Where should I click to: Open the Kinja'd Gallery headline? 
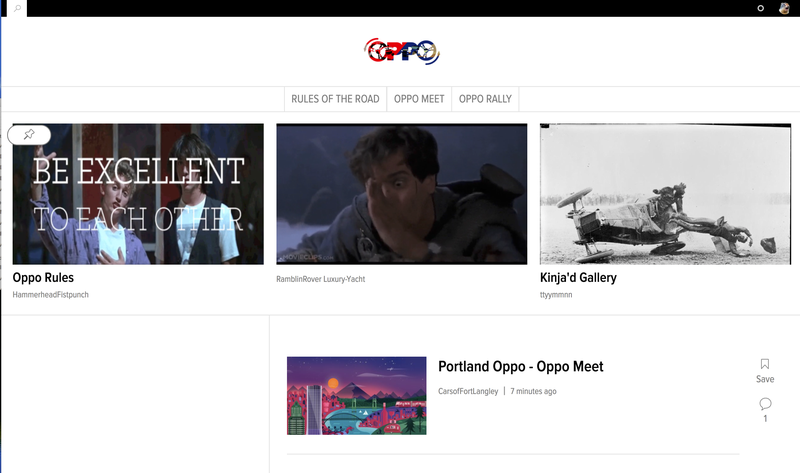(x=578, y=278)
